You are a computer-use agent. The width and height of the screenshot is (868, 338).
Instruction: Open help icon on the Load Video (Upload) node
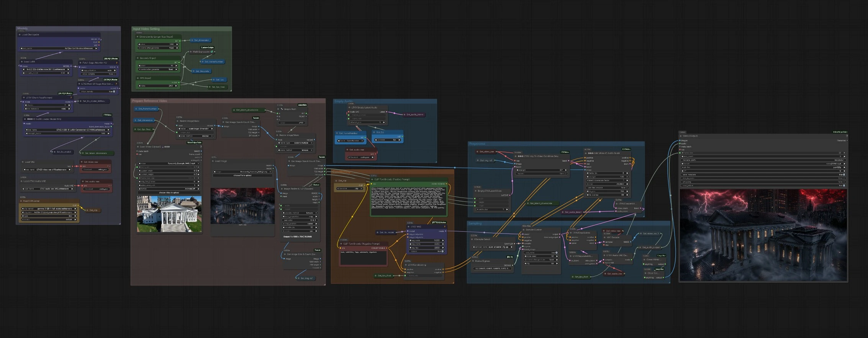[201, 147]
